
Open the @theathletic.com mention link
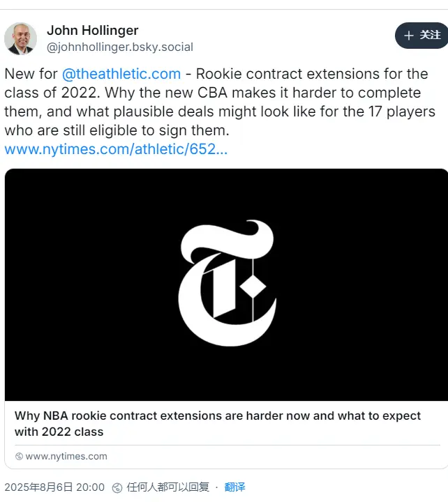[x=121, y=74]
